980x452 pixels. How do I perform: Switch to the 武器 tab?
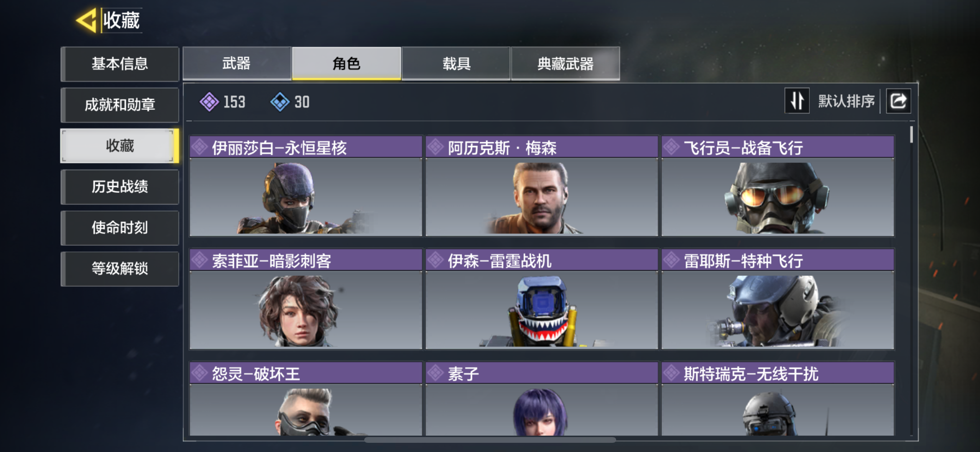click(237, 63)
